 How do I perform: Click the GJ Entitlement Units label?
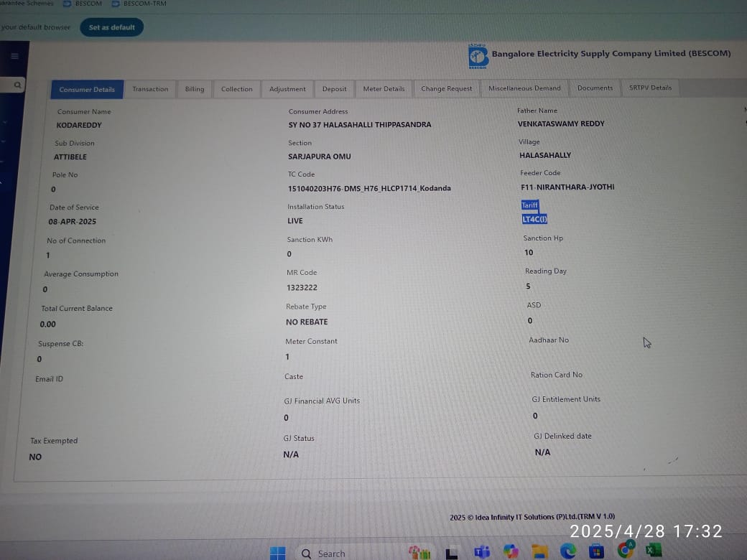coord(566,399)
